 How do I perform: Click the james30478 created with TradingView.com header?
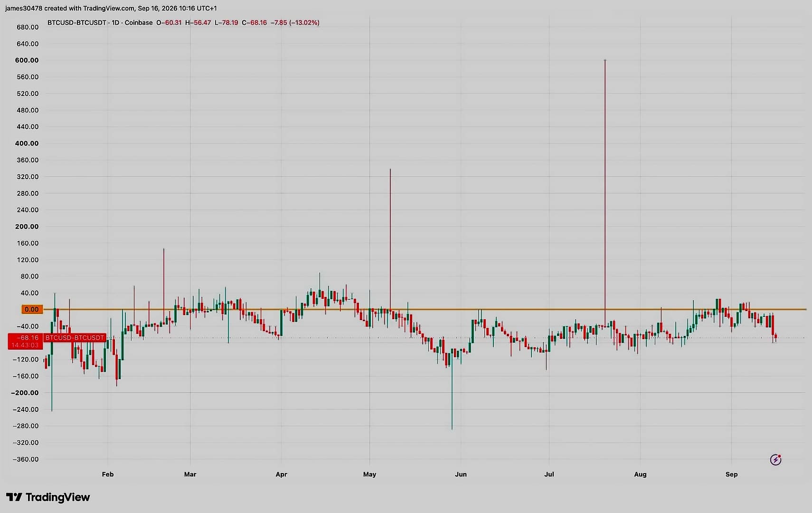pos(111,8)
